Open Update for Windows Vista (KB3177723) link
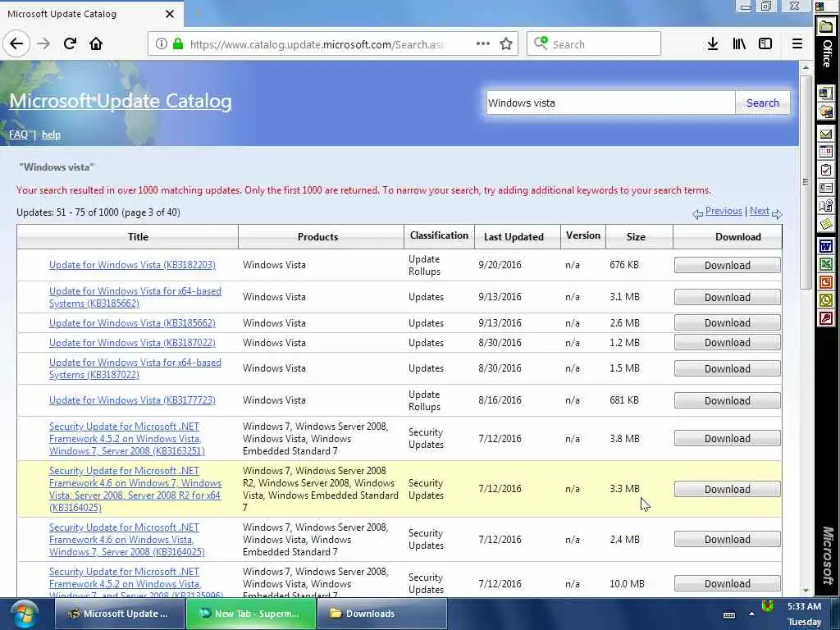Image resolution: width=840 pixels, height=630 pixels. tap(132, 400)
